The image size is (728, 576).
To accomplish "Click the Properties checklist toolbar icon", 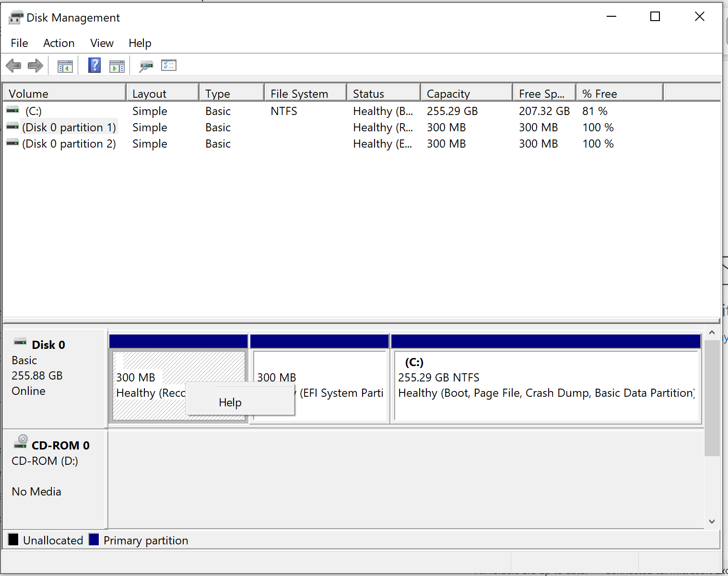I will click(x=169, y=65).
